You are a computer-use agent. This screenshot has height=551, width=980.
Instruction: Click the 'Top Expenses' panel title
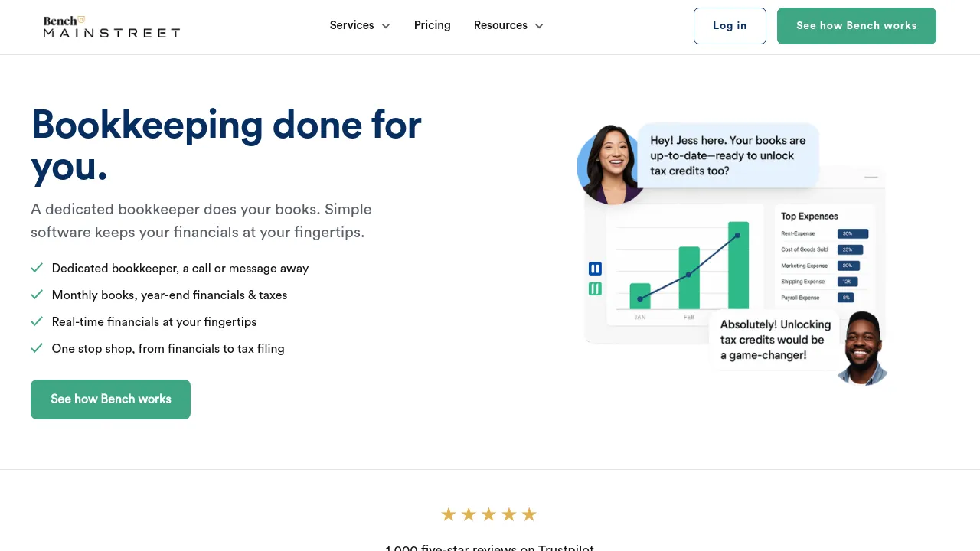(x=809, y=217)
